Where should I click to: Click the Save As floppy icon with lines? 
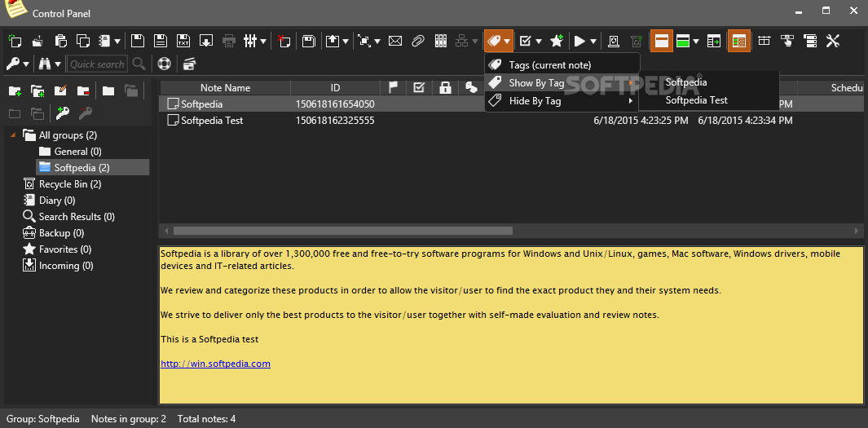160,41
